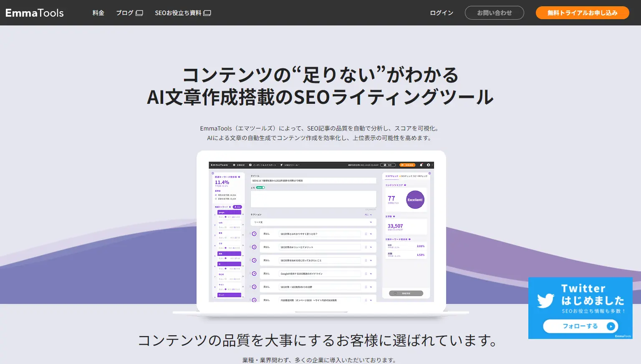Click the user account avatar icon
Viewport: 641px width, 364px height.
428,165
